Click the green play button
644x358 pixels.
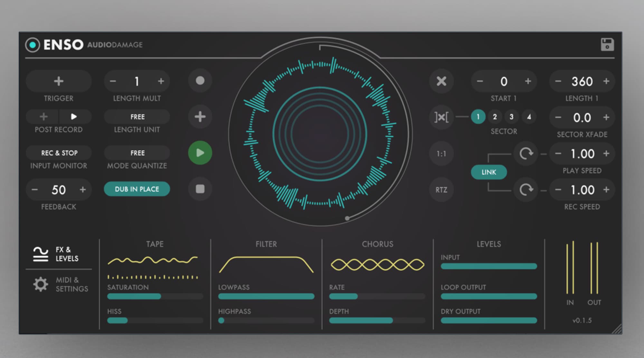(x=200, y=153)
